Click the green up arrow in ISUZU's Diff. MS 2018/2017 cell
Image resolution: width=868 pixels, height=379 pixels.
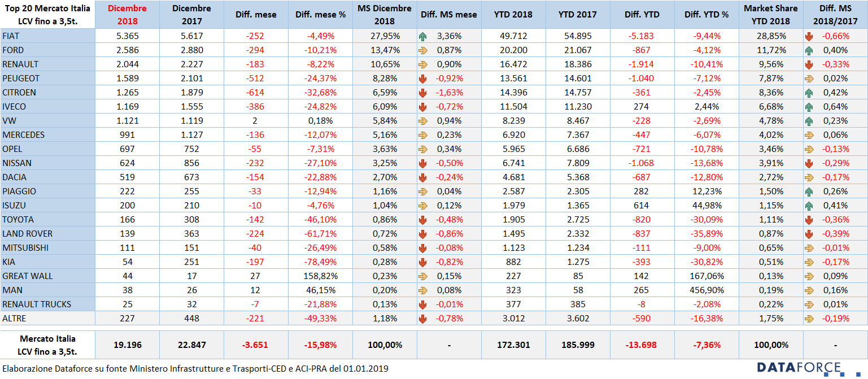click(x=809, y=206)
